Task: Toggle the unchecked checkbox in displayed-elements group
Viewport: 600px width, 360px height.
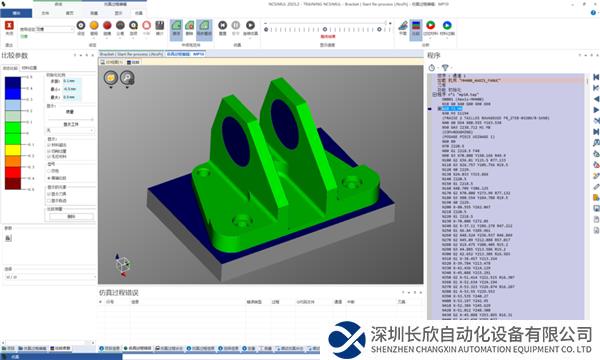Action: coord(49,200)
